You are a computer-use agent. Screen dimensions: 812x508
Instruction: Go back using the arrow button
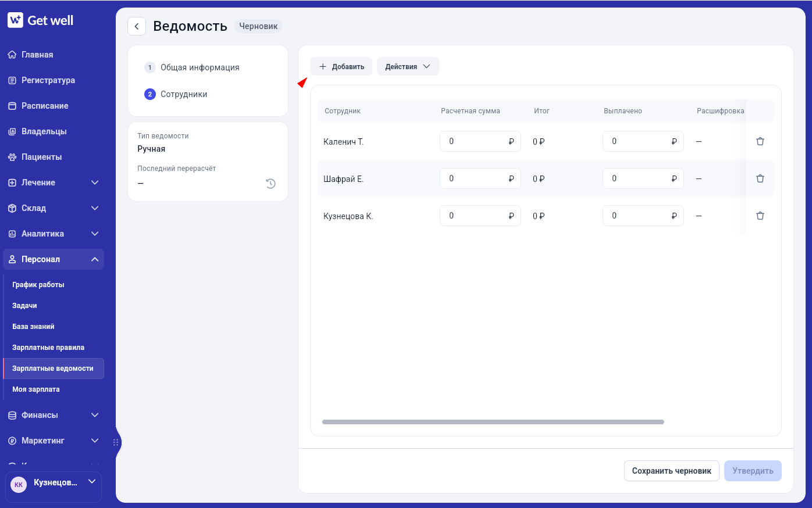pos(137,26)
